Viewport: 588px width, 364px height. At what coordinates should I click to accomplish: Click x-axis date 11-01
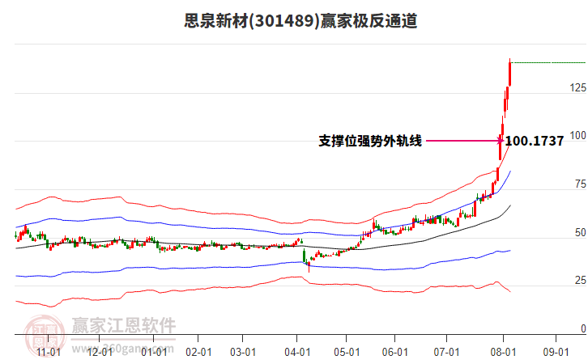pyautogui.click(x=49, y=353)
